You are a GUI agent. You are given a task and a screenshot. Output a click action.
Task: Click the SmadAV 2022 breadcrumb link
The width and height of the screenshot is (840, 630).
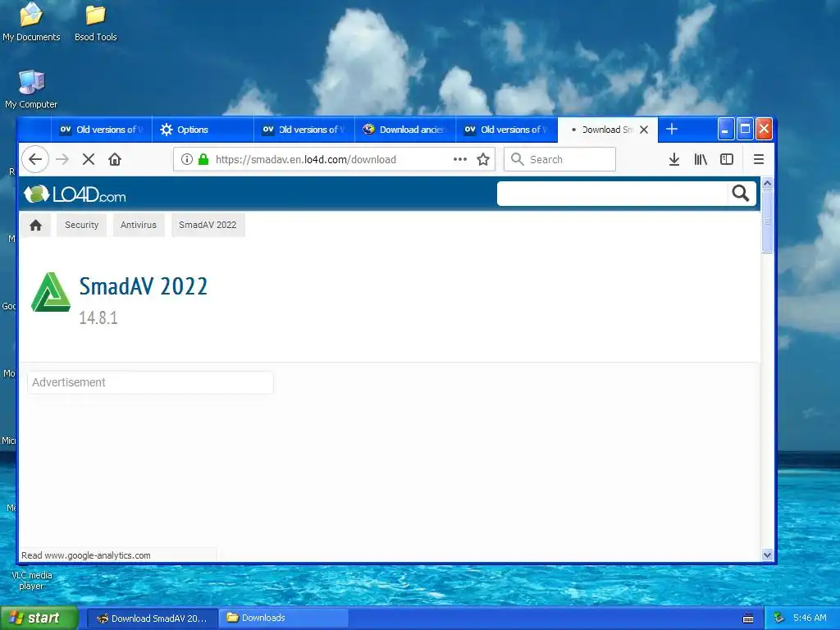click(x=208, y=225)
